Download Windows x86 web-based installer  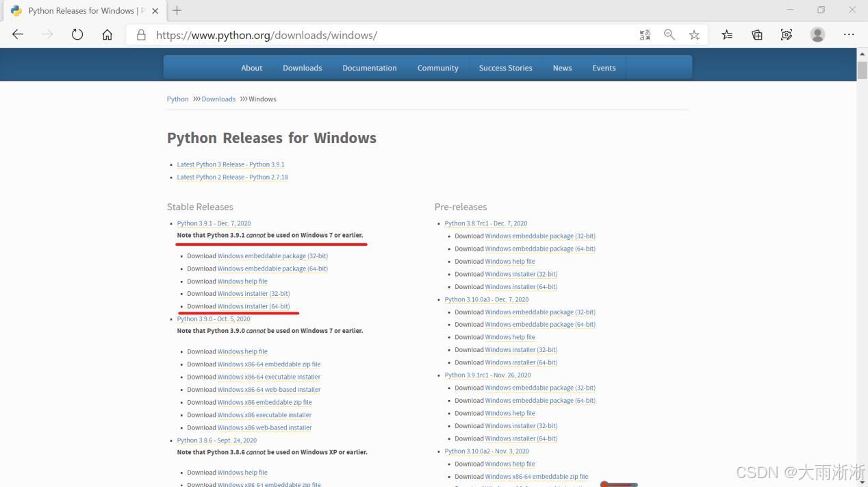coord(264,427)
